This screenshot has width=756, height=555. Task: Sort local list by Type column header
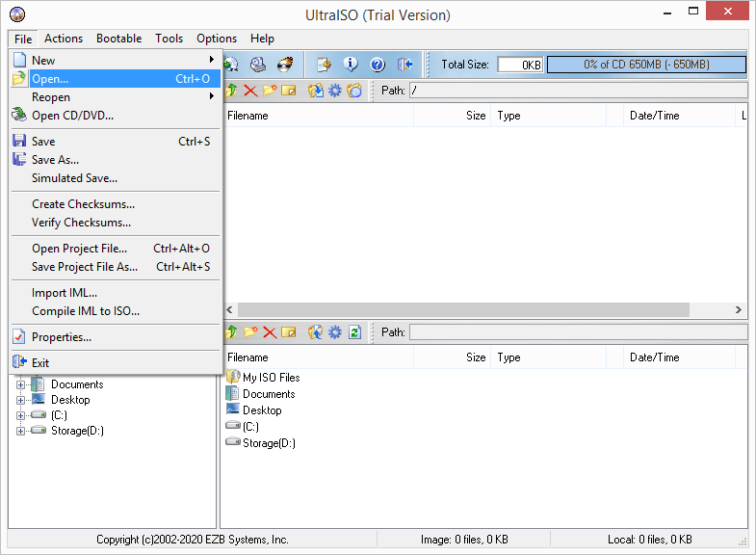[x=548, y=357]
